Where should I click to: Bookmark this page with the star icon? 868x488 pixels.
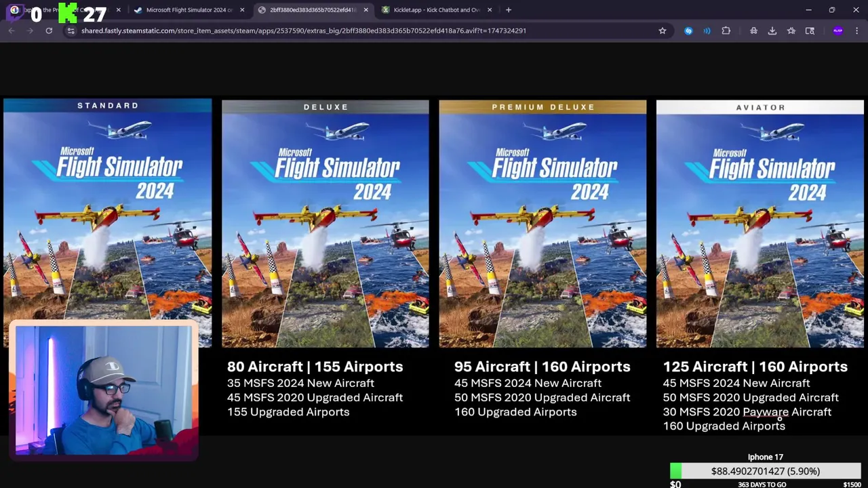point(663,30)
